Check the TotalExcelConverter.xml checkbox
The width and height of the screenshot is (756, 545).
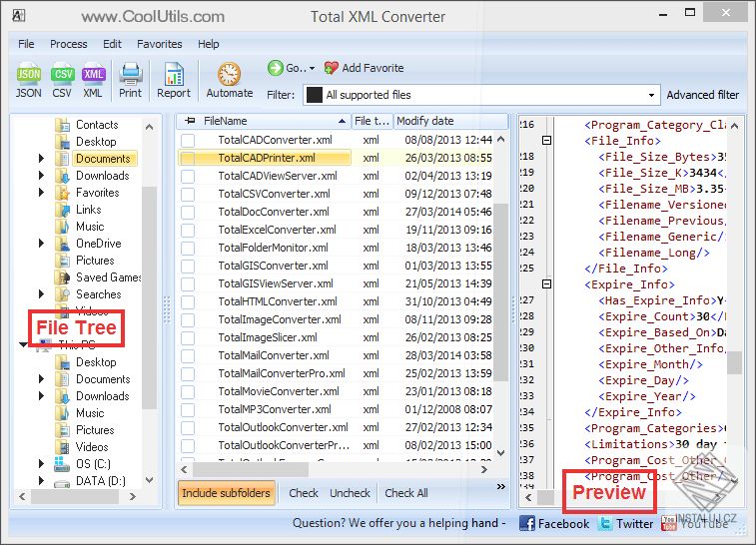[188, 230]
